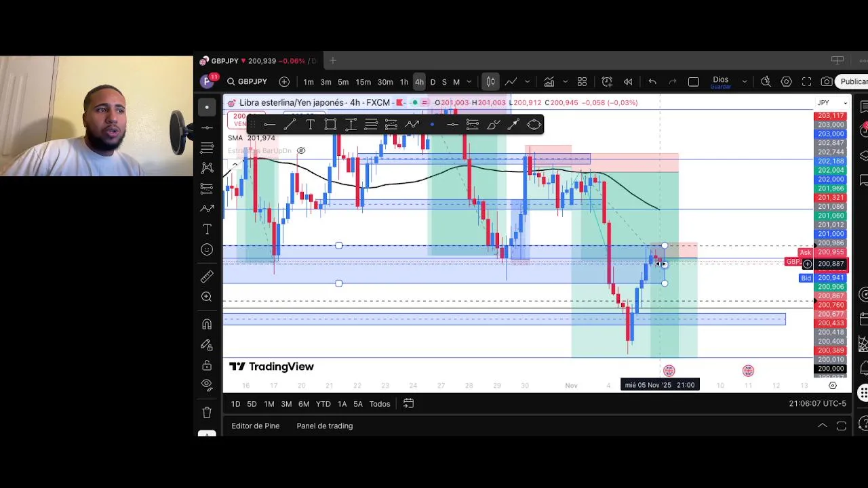Open the quick search magnifier
This screenshot has height=488, width=868.
click(766, 82)
